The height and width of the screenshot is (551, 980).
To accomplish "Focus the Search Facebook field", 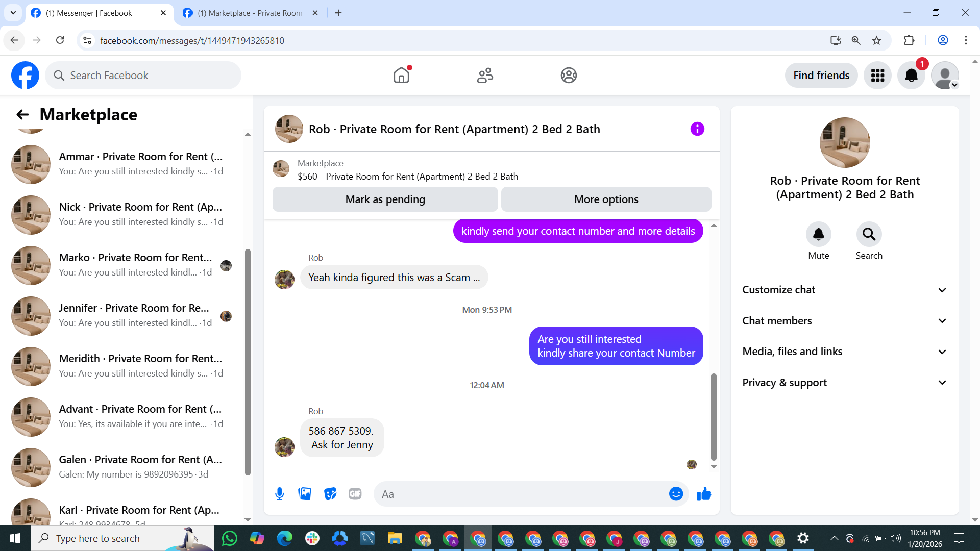I will click(x=143, y=76).
